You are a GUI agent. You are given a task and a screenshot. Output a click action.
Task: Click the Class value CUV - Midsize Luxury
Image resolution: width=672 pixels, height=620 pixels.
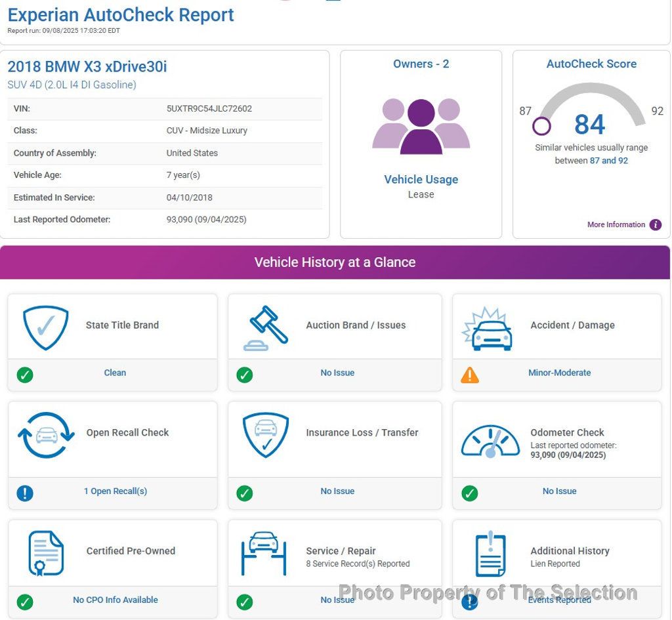pyautogui.click(x=207, y=131)
